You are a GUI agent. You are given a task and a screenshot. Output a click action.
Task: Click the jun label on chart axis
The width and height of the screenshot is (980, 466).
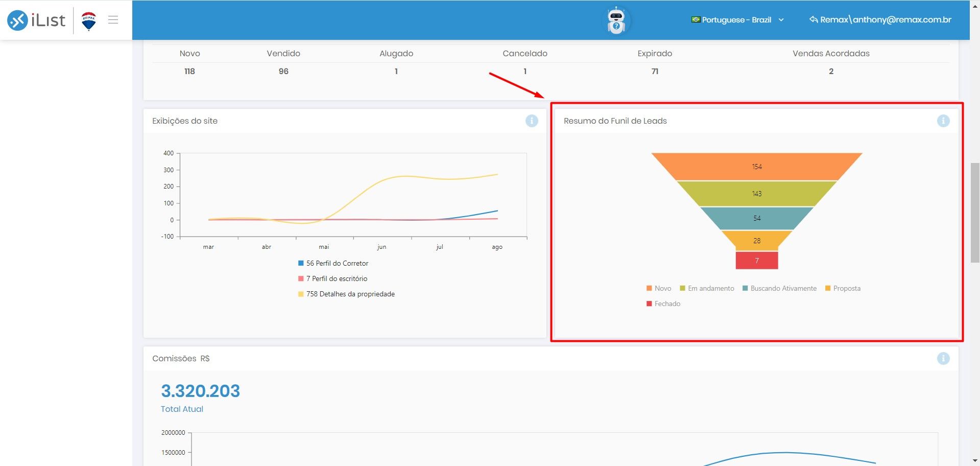[381, 247]
